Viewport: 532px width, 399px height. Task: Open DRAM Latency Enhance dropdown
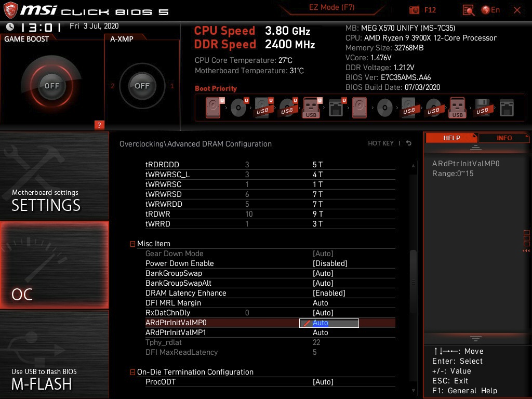pos(329,293)
